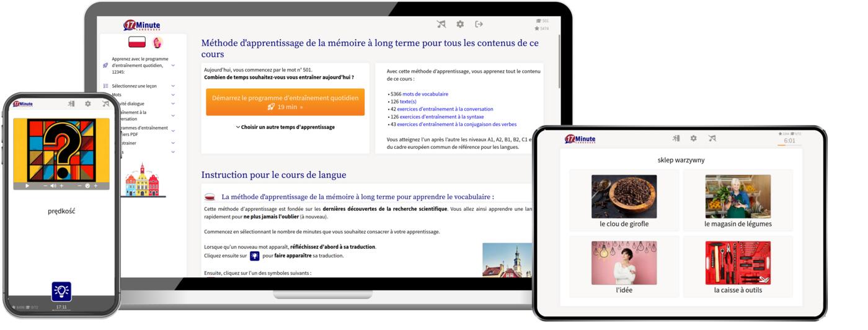Choose 'la caisse à outils' picture card
Screen dimensions: 868x330
[738, 267]
